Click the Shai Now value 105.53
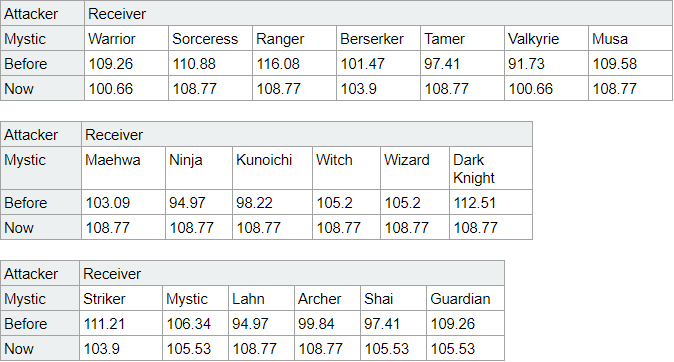The height and width of the screenshot is (362, 674). click(x=393, y=348)
